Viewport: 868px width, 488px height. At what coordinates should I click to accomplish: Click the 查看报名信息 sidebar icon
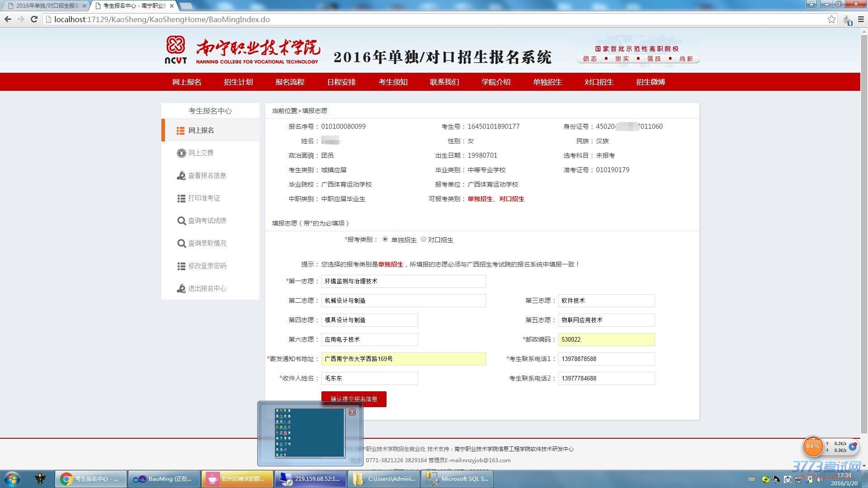tap(181, 176)
